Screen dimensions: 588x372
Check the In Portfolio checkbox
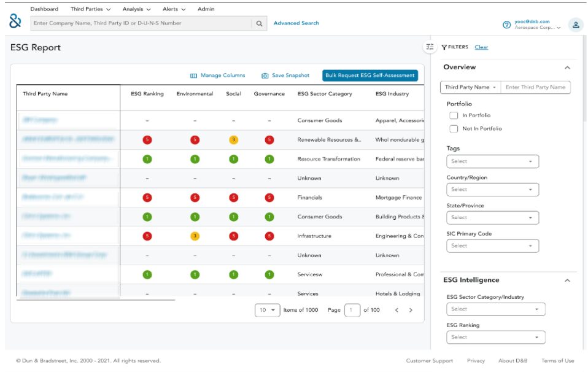pos(454,115)
